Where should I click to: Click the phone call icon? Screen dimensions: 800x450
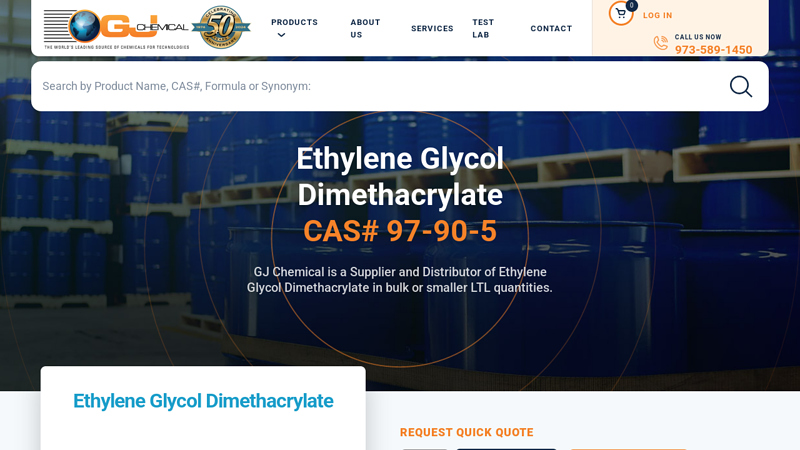661,43
